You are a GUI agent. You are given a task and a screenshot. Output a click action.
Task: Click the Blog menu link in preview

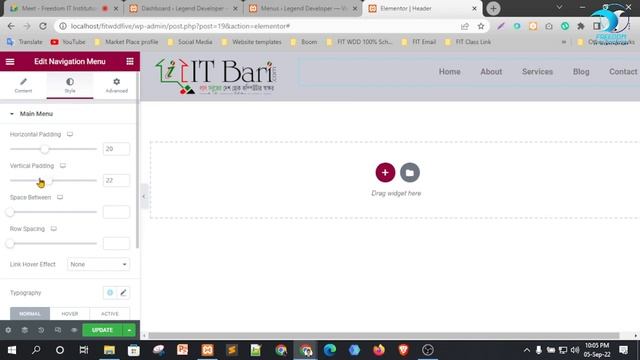tap(581, 71)
